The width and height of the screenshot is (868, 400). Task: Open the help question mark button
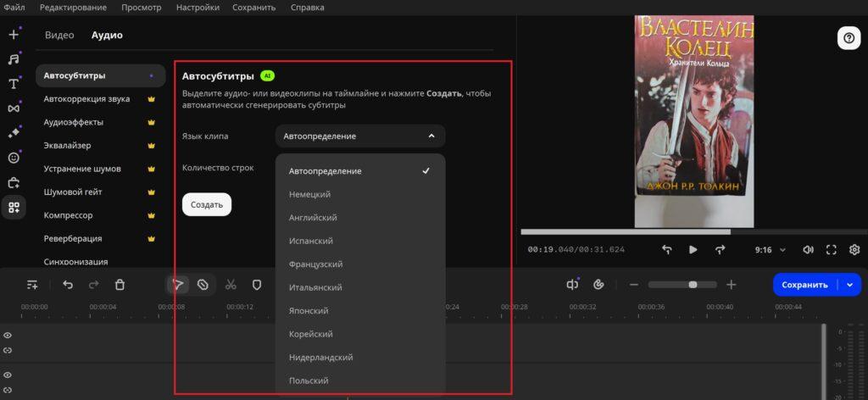pyautogui.click(x=849, y=38)
